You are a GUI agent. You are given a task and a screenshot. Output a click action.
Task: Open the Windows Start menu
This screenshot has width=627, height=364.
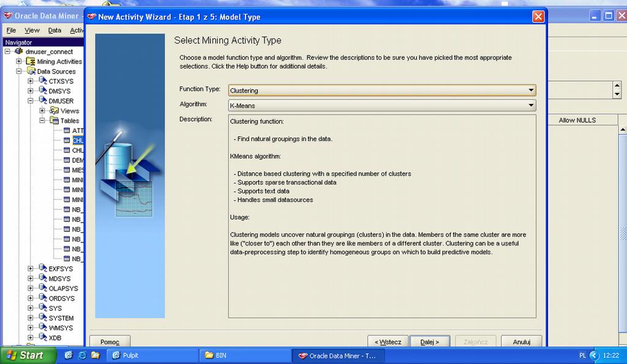28,355
